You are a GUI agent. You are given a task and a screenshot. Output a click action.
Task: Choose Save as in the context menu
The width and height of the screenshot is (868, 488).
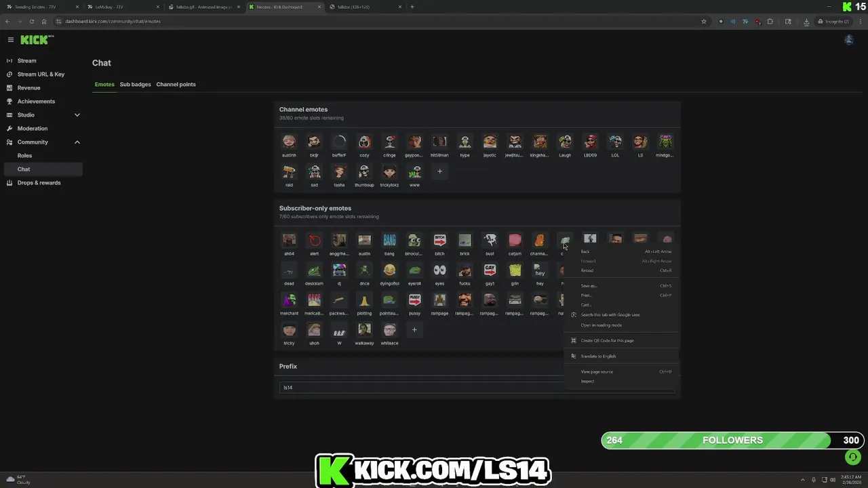point(621,286)
